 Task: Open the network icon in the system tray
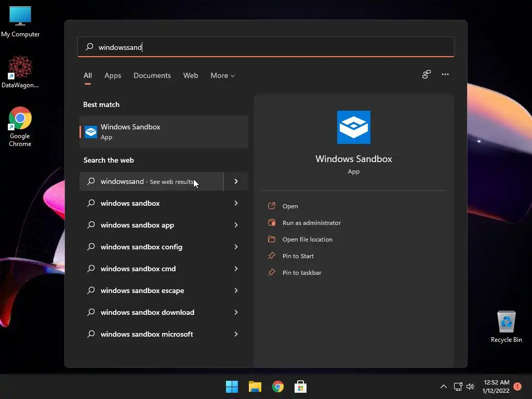pyautogui.click(x=458, y=387)
